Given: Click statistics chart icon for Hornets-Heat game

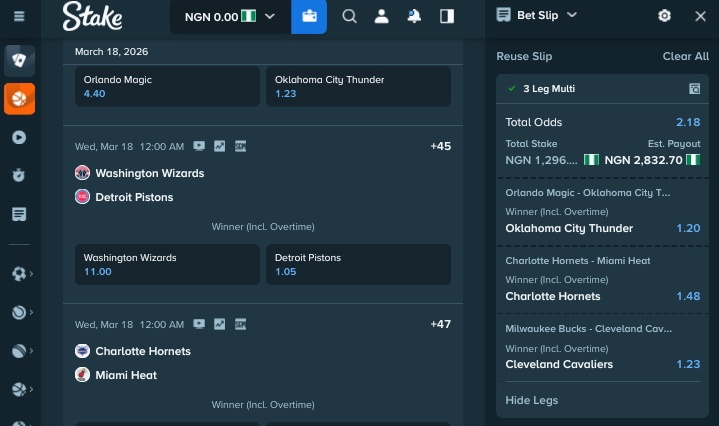Looking at the screenshot, I should [x=220, y=324].
